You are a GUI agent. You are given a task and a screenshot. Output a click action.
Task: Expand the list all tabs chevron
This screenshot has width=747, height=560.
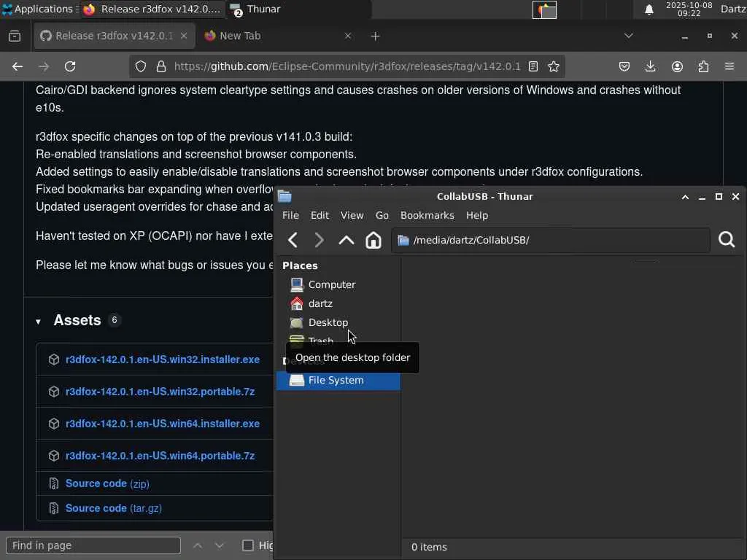pyautogui.click(x=629, y=36)
